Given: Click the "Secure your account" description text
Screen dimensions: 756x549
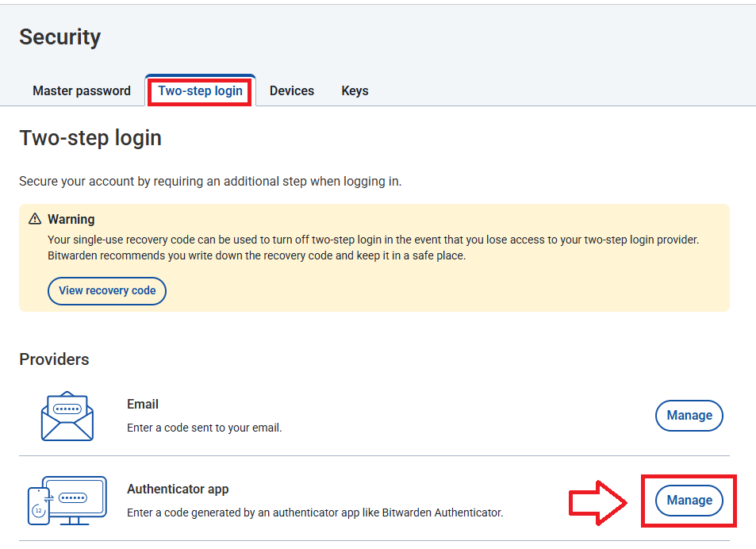Looking at the screenshot, I should 210,182.
